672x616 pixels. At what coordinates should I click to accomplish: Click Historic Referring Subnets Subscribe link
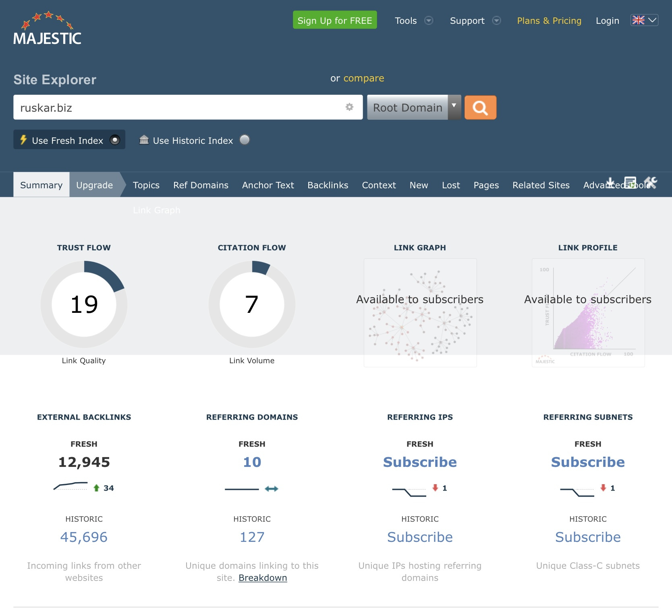coord(588,537)
